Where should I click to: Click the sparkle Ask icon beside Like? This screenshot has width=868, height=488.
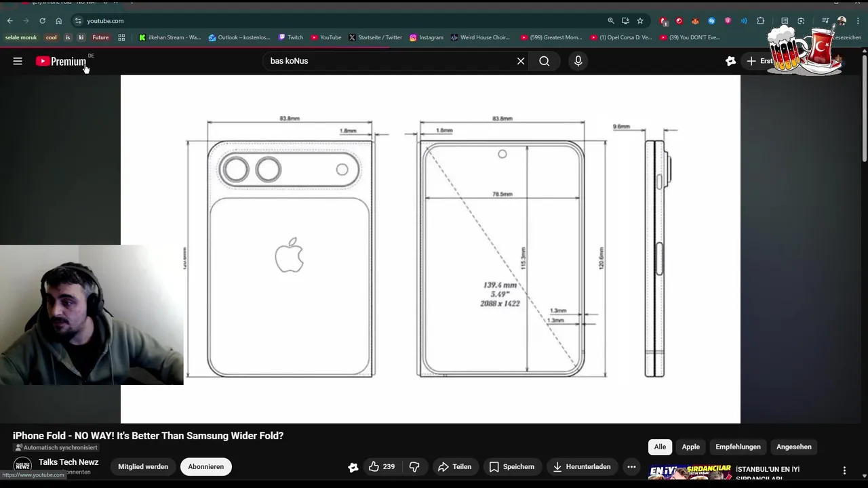pyautogui.click(x=353, y=467)
